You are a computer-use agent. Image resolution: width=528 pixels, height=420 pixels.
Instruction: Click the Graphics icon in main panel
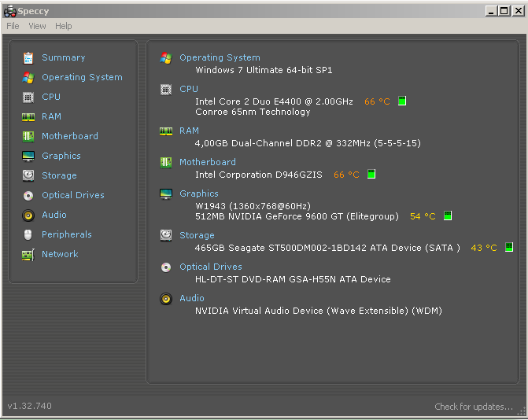(166, 193)
